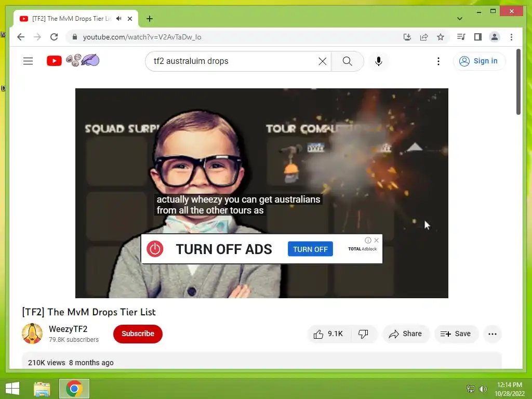Save video to playlist

tap(456, 334)
